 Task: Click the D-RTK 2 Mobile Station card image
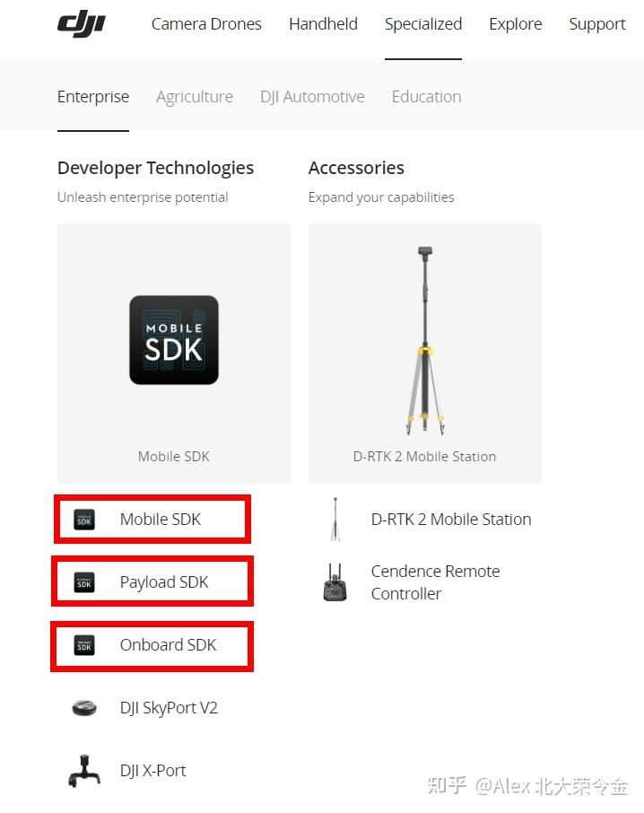425,341
